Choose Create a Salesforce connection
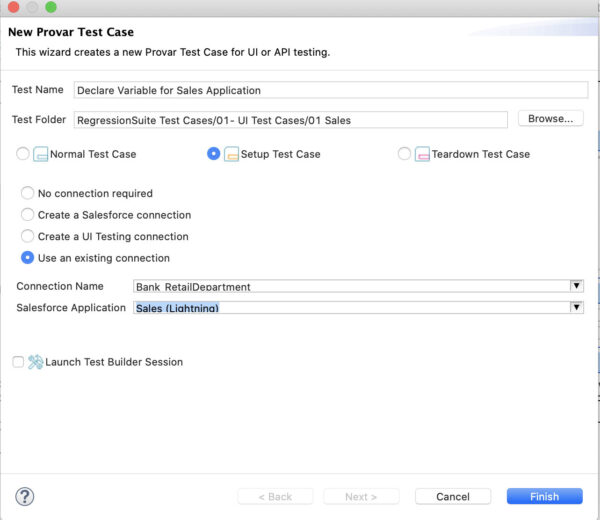This screenshot has width=600, height=520. pos(28,215)
